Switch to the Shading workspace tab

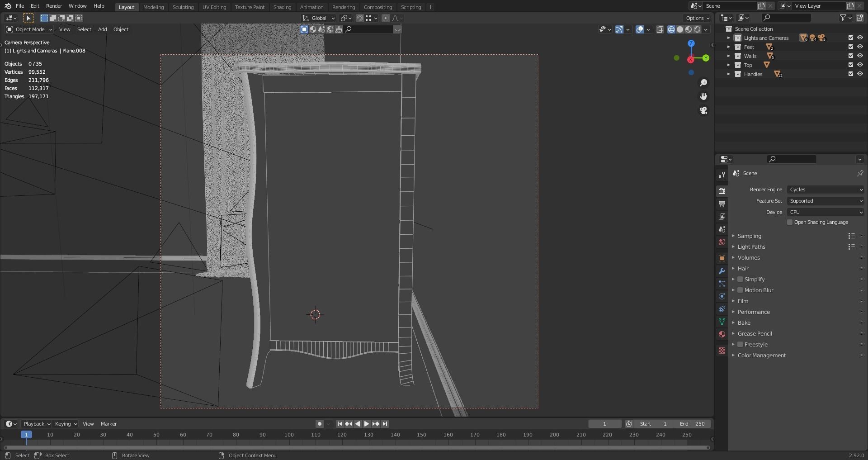tap(282, 7)
